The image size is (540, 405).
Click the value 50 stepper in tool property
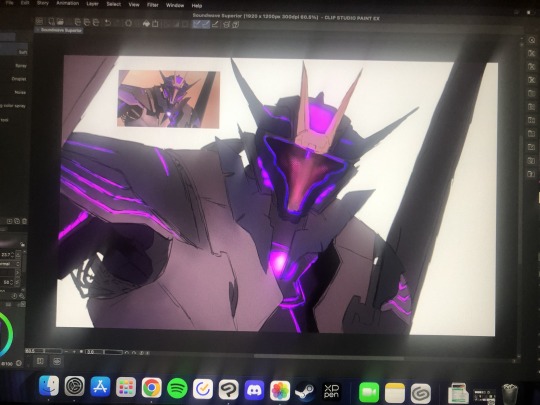coord(12,282)
